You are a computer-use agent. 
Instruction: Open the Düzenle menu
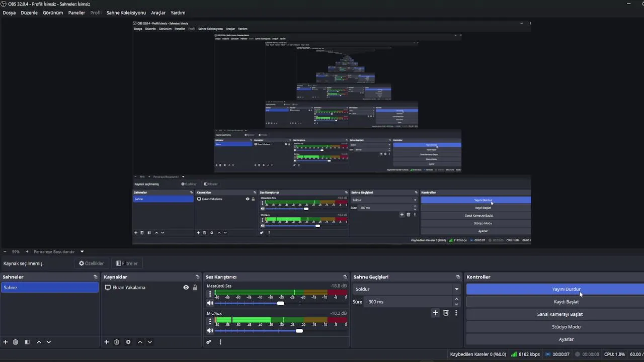tap(29, 13)
